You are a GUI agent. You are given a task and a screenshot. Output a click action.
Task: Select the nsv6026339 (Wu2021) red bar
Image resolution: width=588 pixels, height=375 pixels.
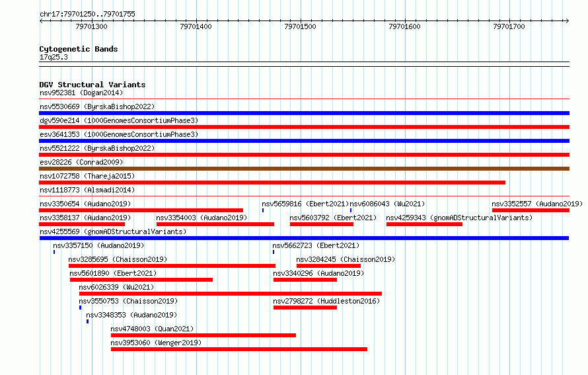(231, 294)
